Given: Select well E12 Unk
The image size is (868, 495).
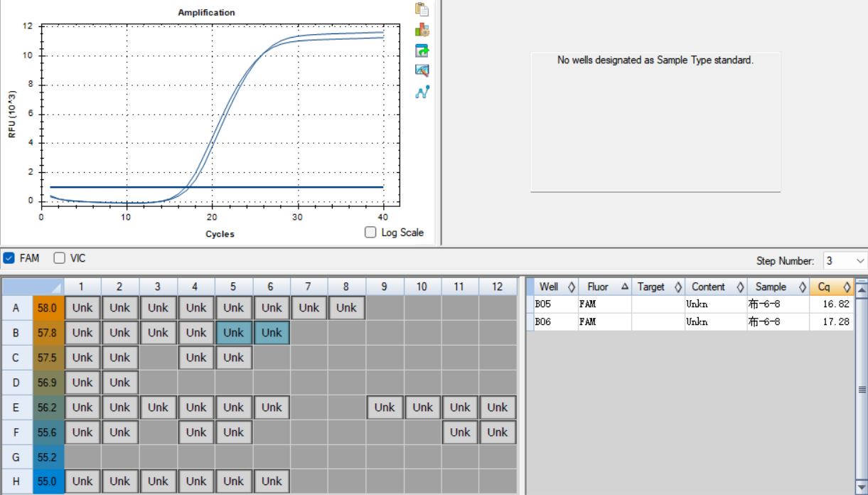Looking at the screenshot, I should click(x=498, y=408).
